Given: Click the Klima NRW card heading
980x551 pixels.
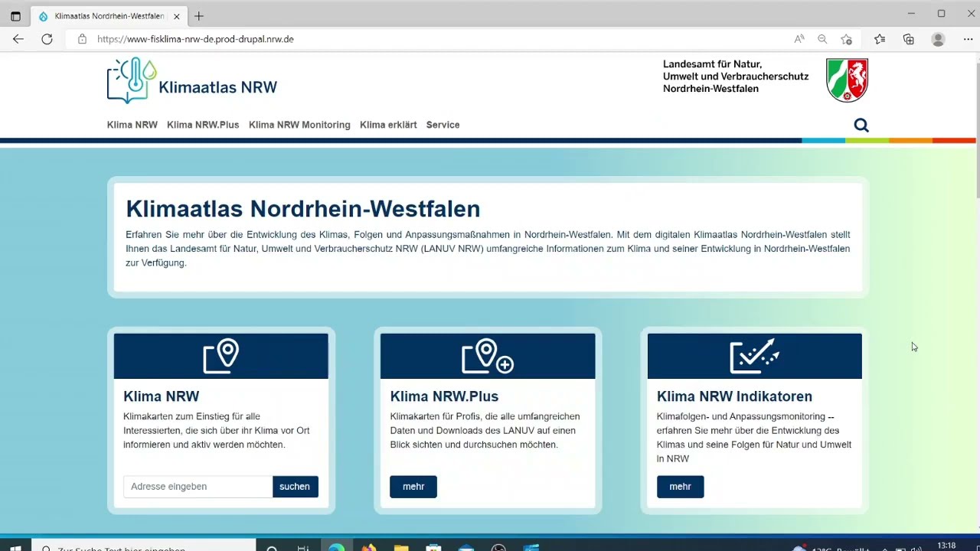Looking at the screenshot, I should 162,396.
